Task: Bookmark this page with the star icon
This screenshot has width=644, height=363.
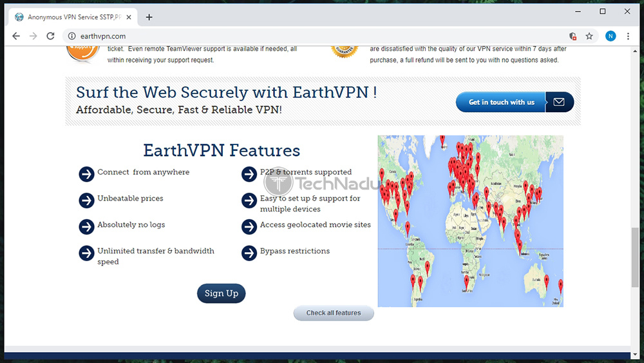Action: coord(589,36)
